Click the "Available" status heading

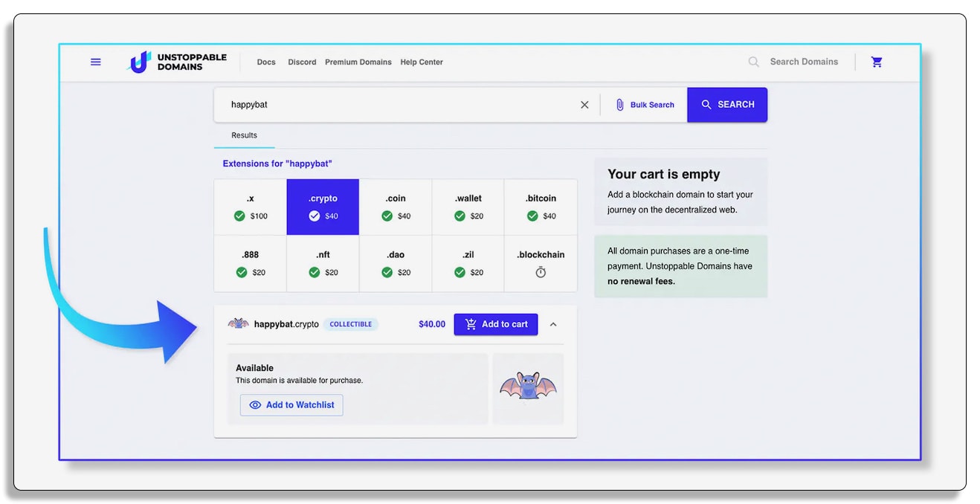(x=254, y=368)
